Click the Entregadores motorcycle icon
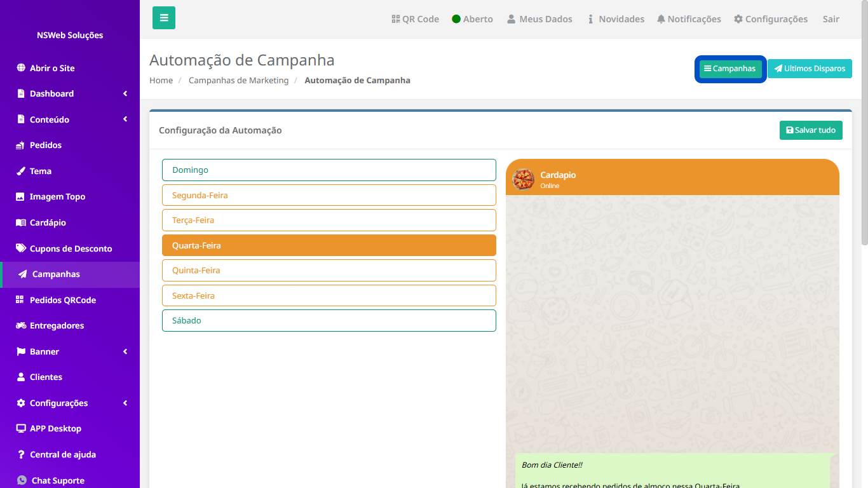868x488 pixels. coord(20,325)
